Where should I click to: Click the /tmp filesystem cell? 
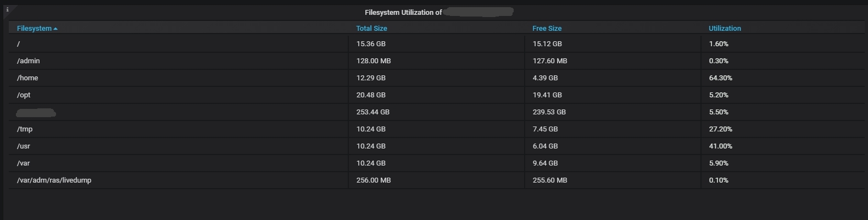click(x=25, y=129)
